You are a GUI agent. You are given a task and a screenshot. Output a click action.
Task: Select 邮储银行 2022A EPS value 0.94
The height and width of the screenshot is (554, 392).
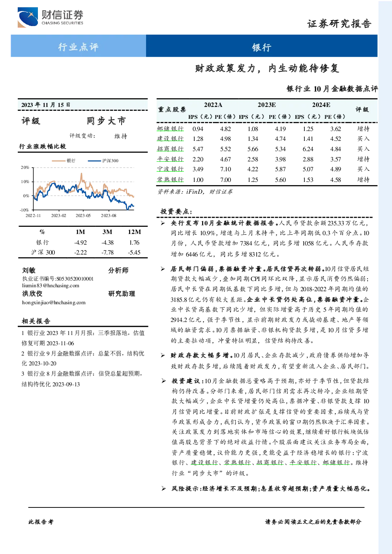coord(198,129)
